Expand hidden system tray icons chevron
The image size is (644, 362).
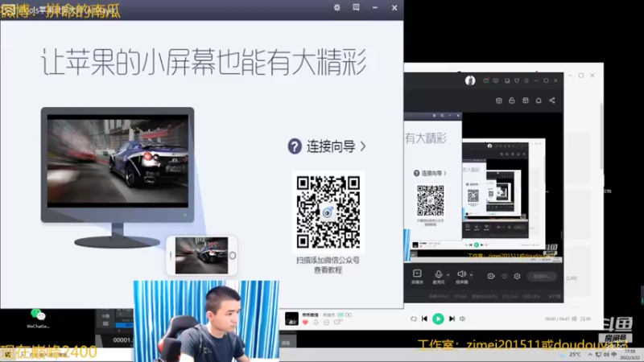point(590,354)
